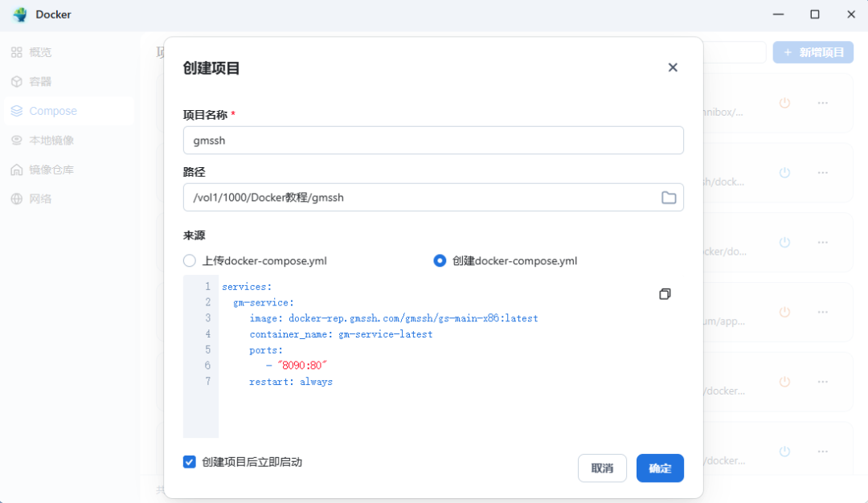Open the 概览 overview sidebar item
The image size is (868, 503).
(68, 52)
